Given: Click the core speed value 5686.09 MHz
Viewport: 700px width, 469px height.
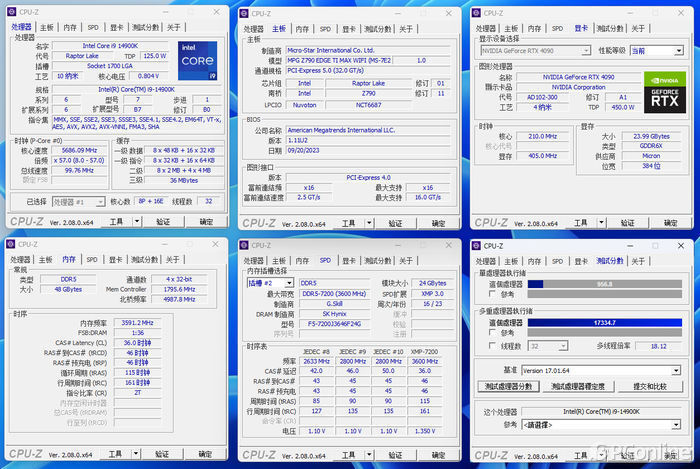Looking at the screenshot, I should coord(79,150).
